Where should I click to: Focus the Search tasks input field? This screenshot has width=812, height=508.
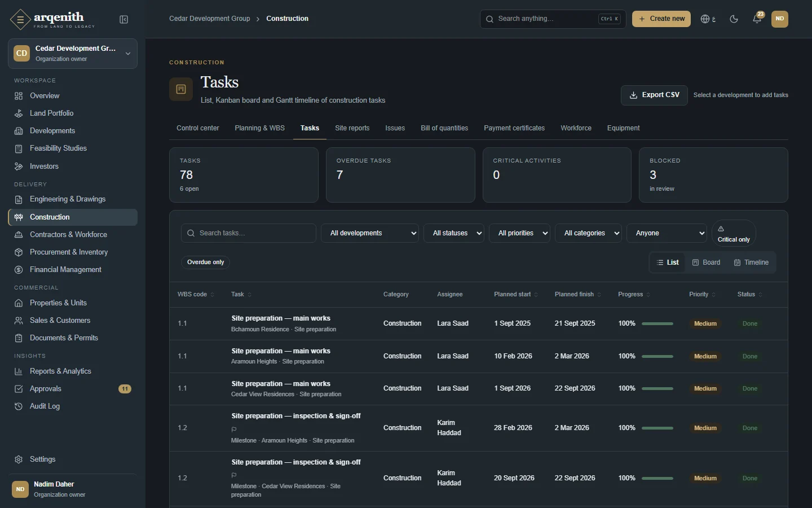tap(249, 233)
